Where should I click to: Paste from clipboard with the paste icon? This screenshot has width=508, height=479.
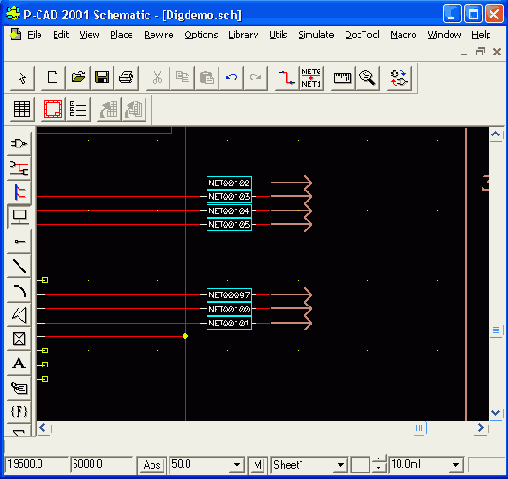pyautogui.click(x=207, y=78)
